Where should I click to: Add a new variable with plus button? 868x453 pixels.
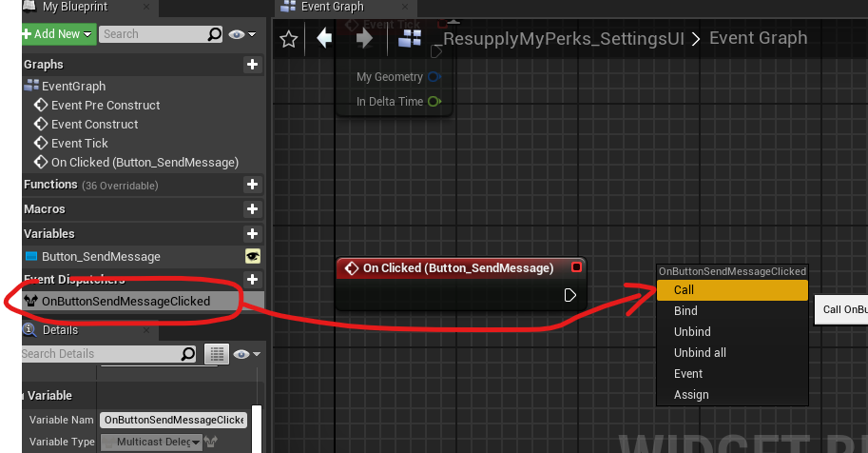252,233
